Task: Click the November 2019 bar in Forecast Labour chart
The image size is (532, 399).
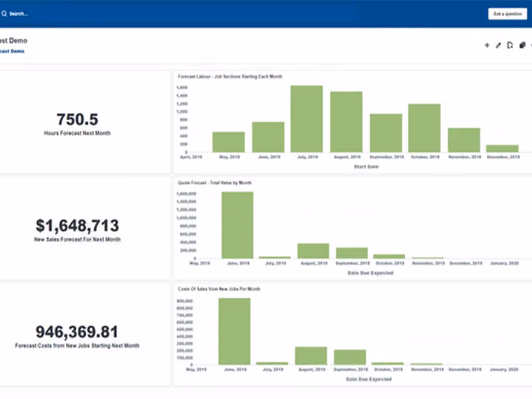Action: [464, 140]
